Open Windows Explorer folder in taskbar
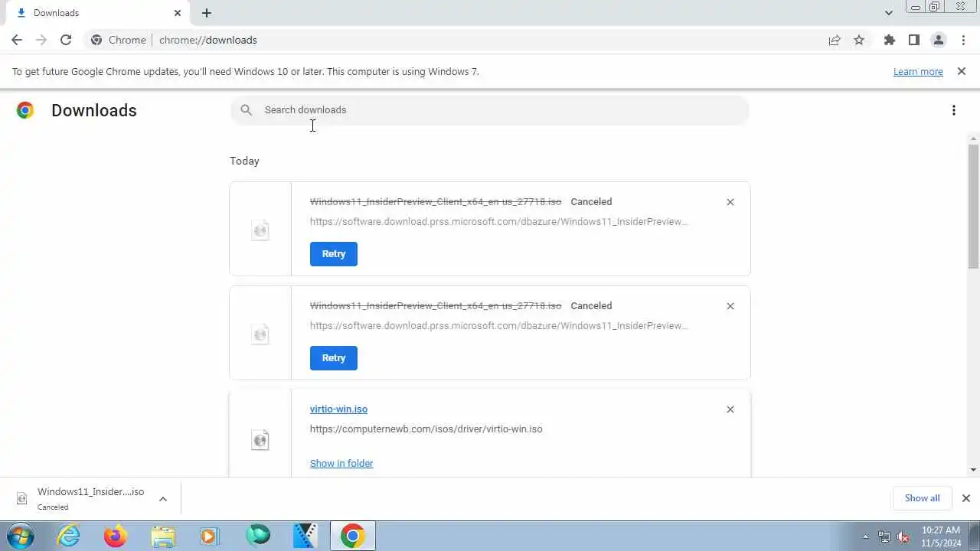The image size is (980, 551). [x=163, y=536]
